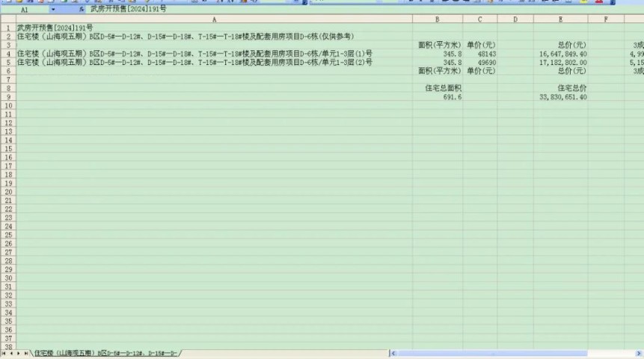Select column F header
The height and width of the screenshot is (359, 644).
coord(606,19)
